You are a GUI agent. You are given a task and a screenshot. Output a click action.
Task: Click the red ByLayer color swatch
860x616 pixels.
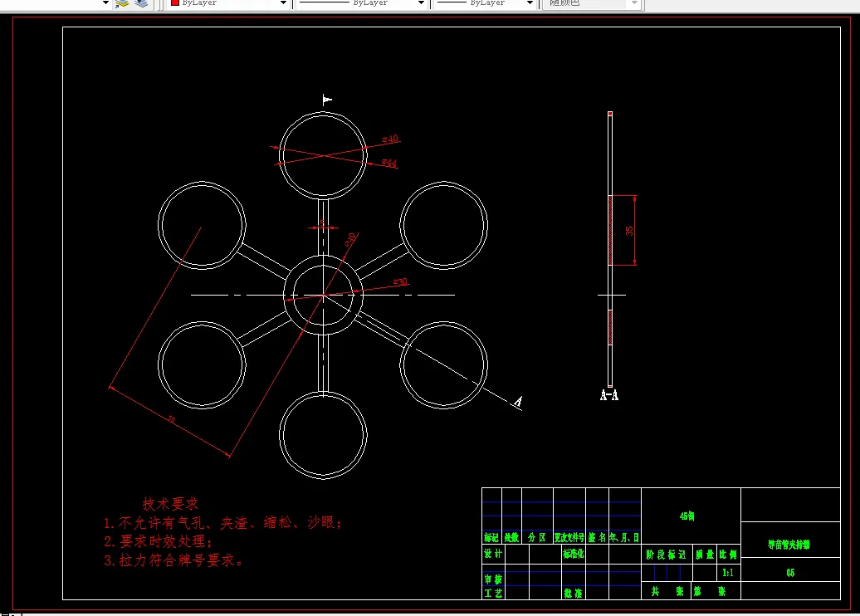(x=175, y=2)
